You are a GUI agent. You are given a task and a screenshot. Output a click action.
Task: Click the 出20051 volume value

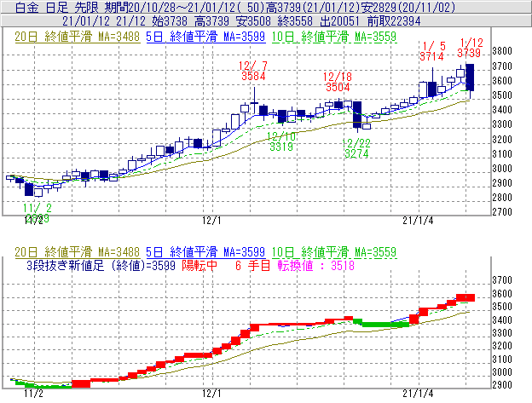339,21
